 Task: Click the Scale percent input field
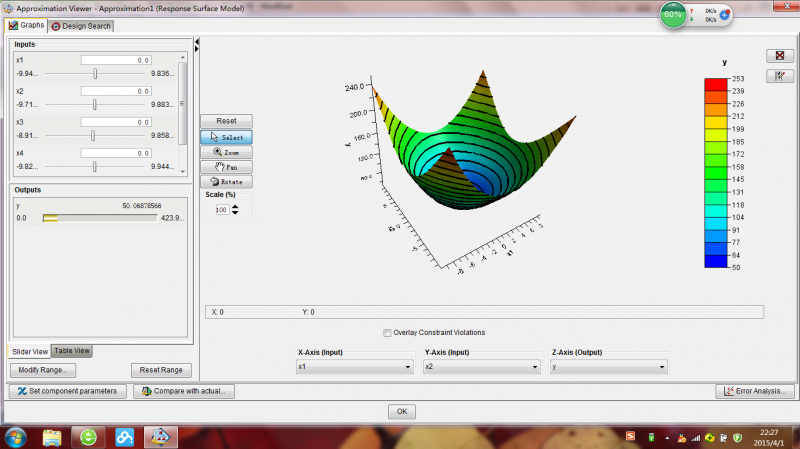(x=221, y=210)
